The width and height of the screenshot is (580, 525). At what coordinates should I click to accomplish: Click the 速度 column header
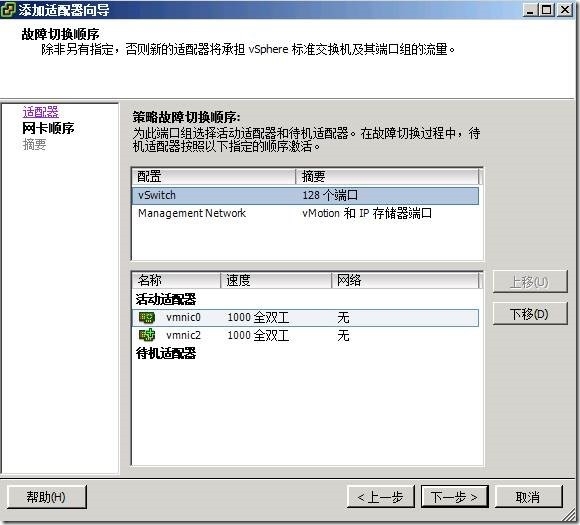pyautogui.click(x=276, y=280)
